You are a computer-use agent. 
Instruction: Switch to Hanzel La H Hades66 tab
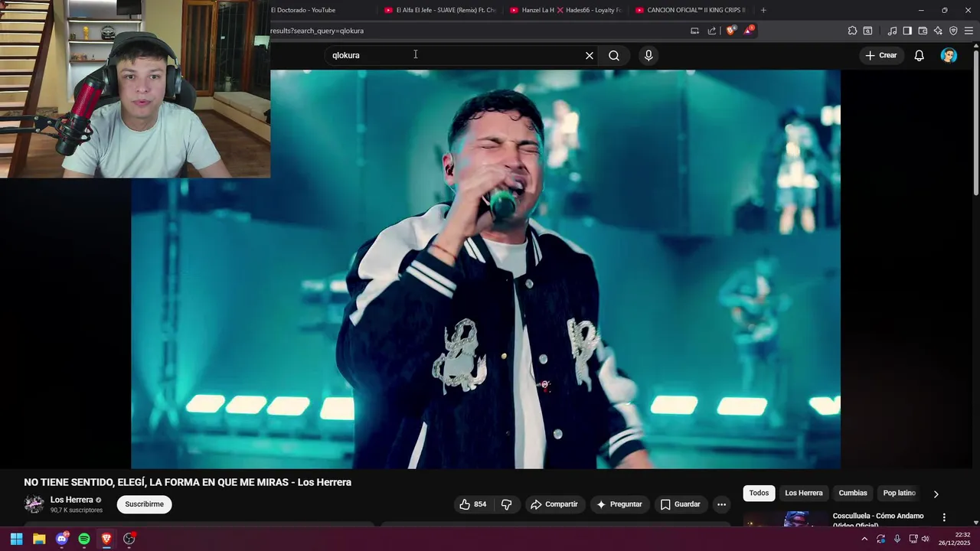[x=567, y=10]
